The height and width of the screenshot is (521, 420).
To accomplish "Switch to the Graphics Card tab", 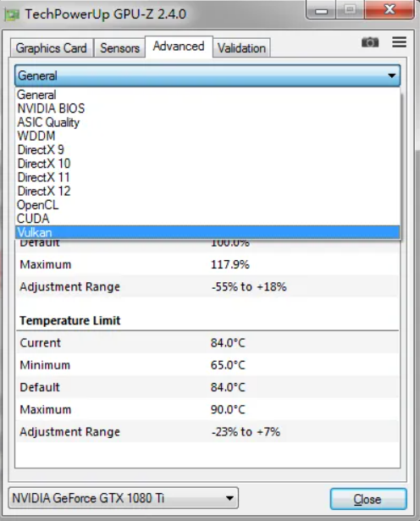I will point(52,48).
